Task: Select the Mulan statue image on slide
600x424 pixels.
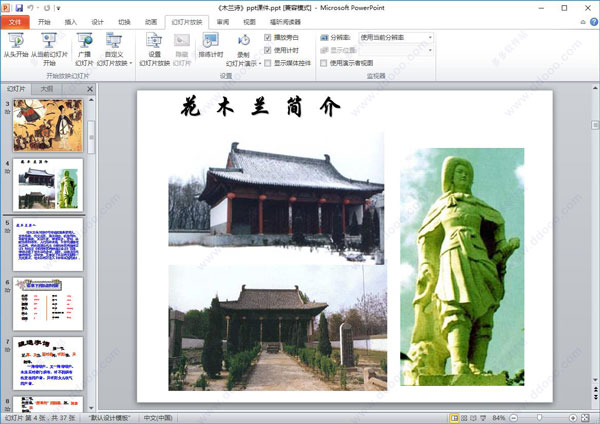Action: click(462, 267)
